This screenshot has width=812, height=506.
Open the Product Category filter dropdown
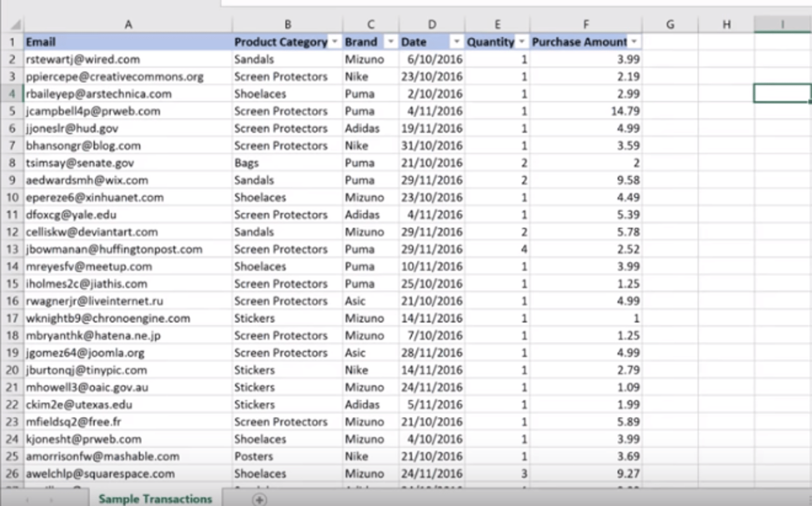tap(334, 42)
